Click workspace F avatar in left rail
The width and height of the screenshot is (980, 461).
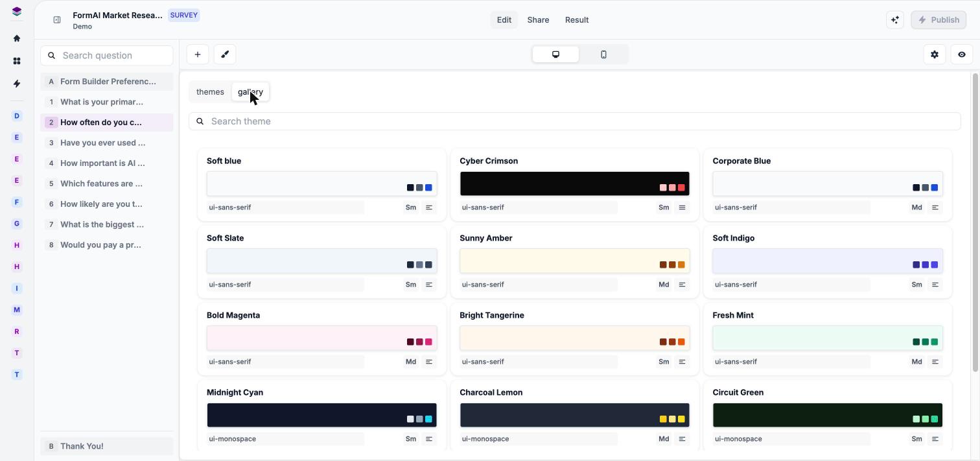(17, 202)
